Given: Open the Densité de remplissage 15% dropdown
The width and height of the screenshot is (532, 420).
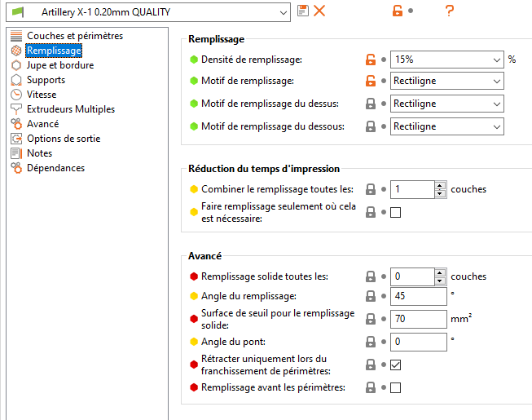Looking at the screenshot, I should [446, 60].
